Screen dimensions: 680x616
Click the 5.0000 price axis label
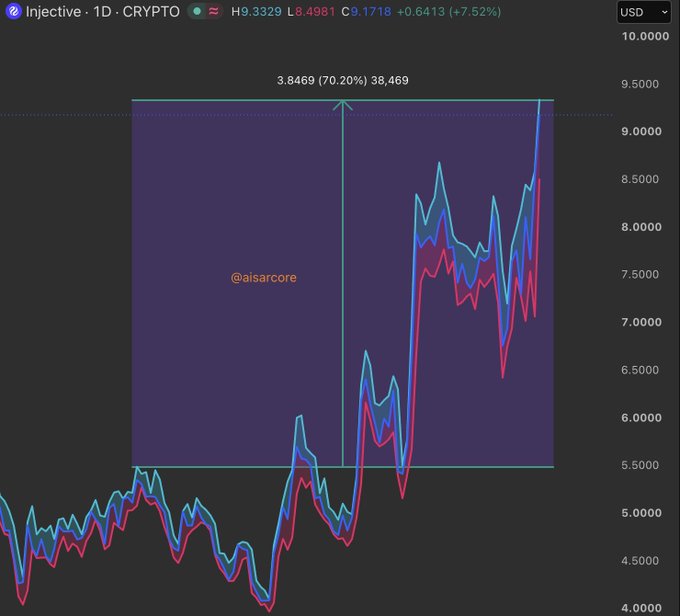(x=641, y=513)
